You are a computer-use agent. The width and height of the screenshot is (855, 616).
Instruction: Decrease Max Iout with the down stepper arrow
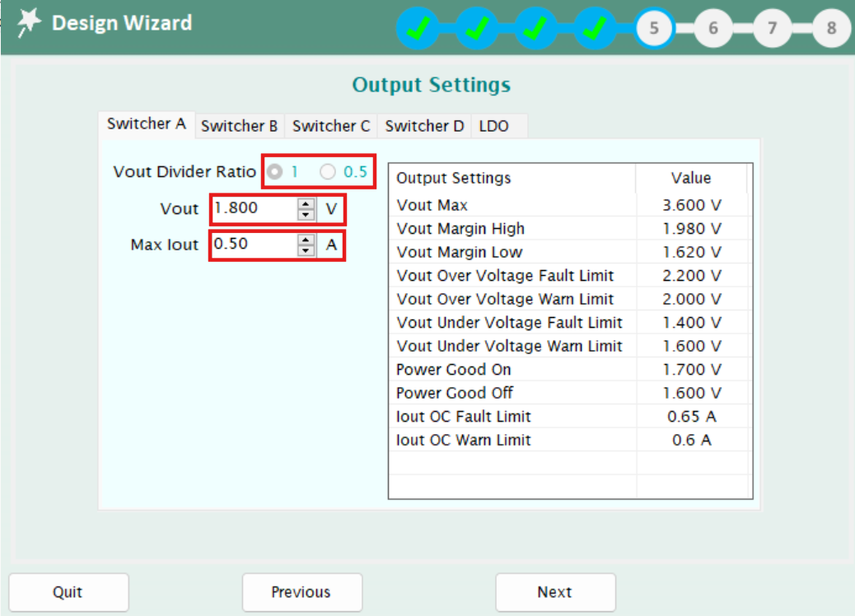[306, 249]
